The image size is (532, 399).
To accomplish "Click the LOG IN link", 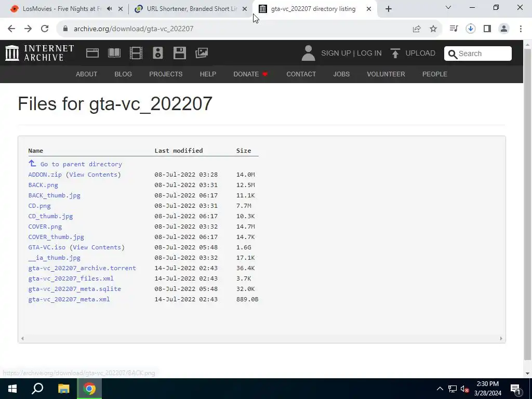I will (x=369, y=54).
